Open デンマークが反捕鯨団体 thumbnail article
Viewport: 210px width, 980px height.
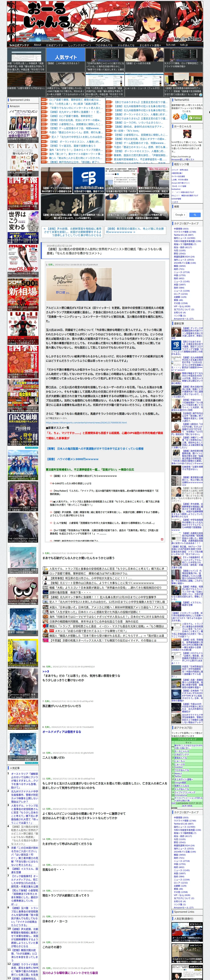pos(56,180)
